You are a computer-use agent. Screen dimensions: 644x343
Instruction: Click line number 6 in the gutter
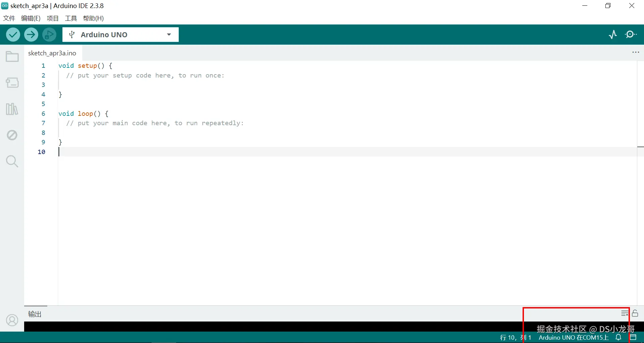click(x=43, y=113)
